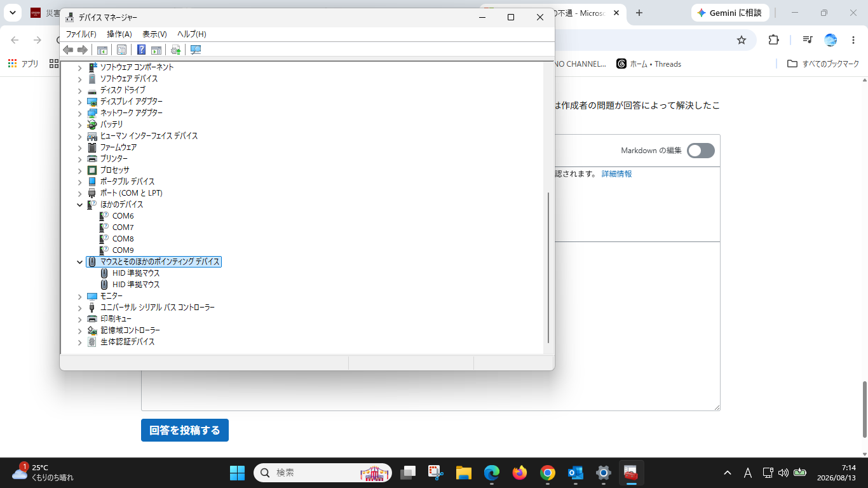
Task: Follow the 詳細情報 link
Action: (617, 173)
